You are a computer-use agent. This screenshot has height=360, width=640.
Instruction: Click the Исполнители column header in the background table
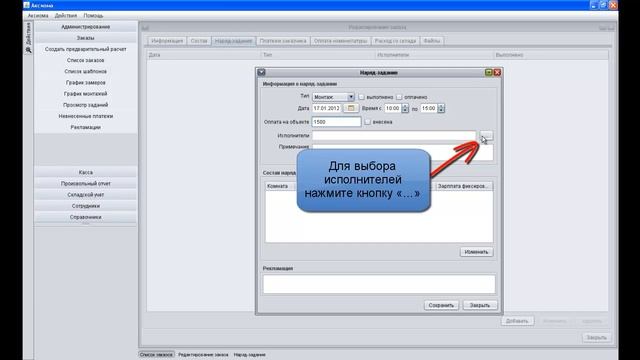pyautogui.click(x=434, y=55)
